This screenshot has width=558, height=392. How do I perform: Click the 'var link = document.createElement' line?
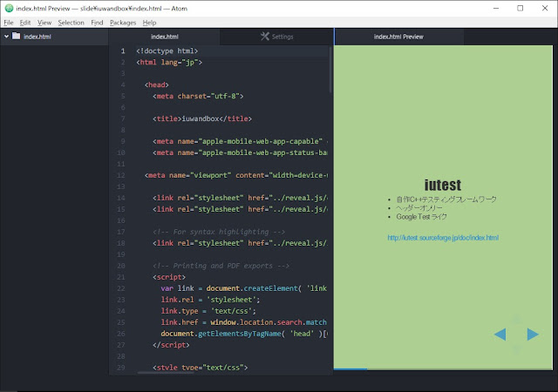[244, 288]
